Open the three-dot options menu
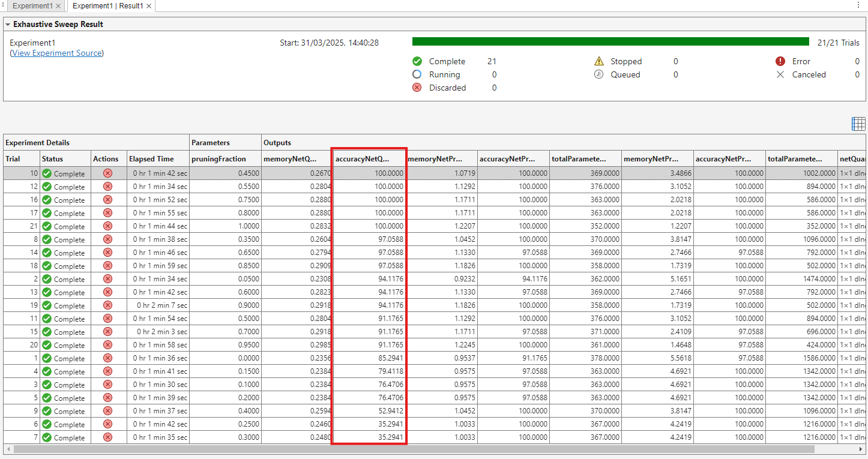This screenshot has height=459, width=868. coord(858,5)
